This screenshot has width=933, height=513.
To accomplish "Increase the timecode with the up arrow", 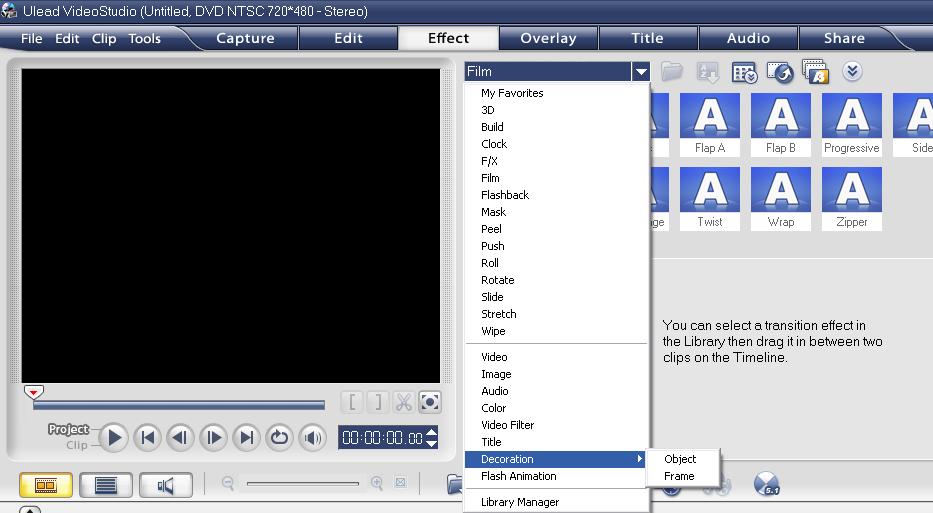I will (432, 432).
